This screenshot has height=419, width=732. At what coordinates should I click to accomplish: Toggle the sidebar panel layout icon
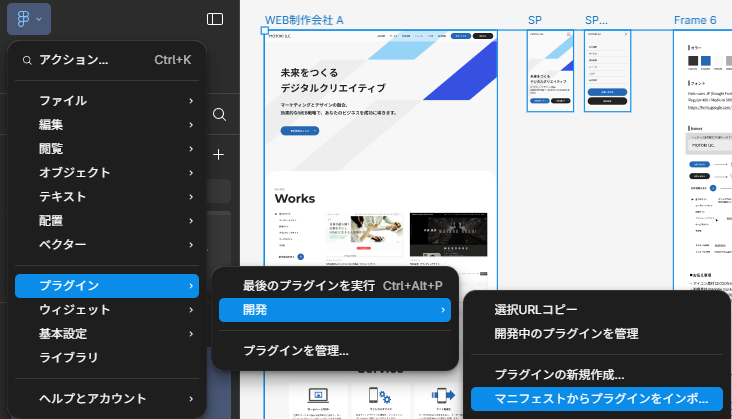215,19
